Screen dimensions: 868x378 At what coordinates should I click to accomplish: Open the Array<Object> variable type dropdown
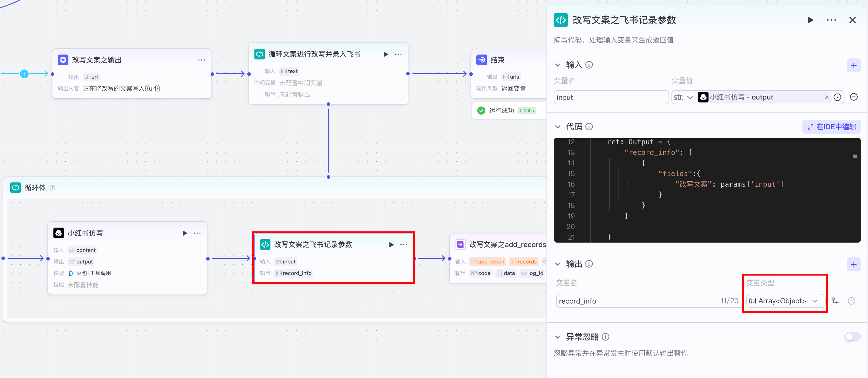[785, 301]
